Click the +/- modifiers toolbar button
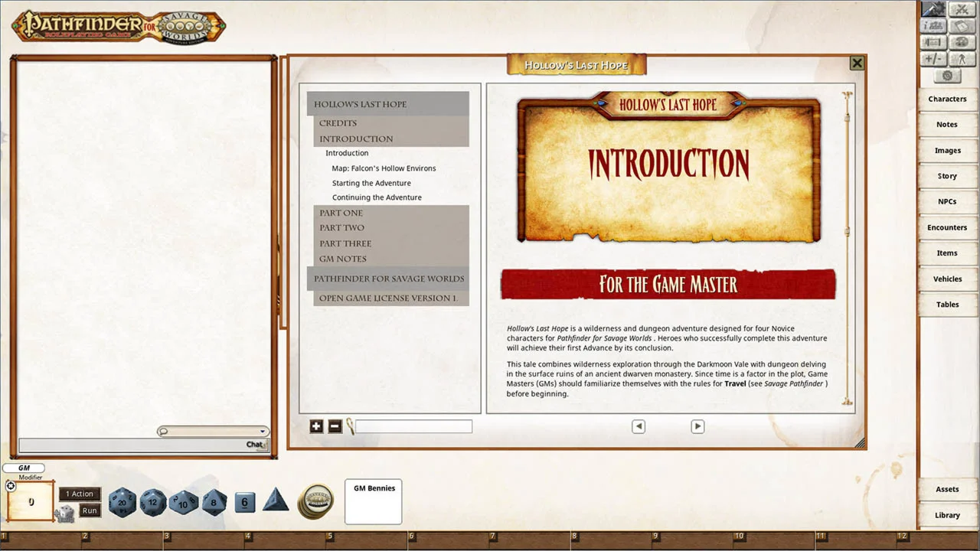980x551 pixels. (933, 59)
